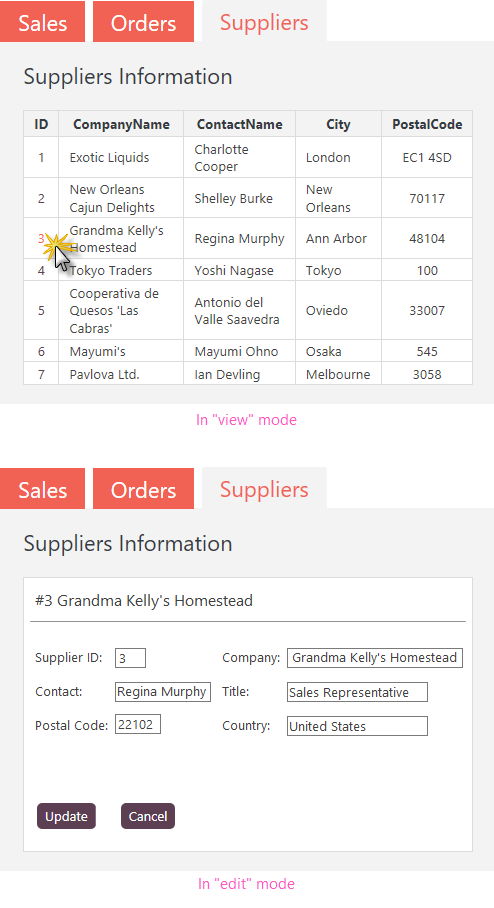
Task: Click the PostalCode column header
Action: point(427,124)
